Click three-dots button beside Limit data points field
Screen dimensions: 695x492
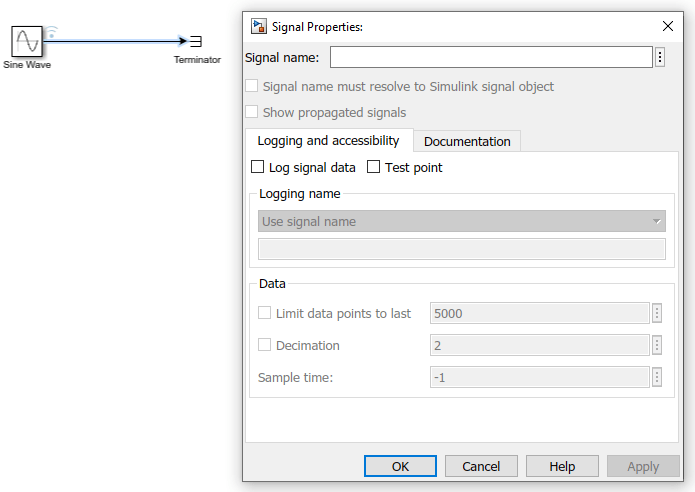[x=657, y=313]
